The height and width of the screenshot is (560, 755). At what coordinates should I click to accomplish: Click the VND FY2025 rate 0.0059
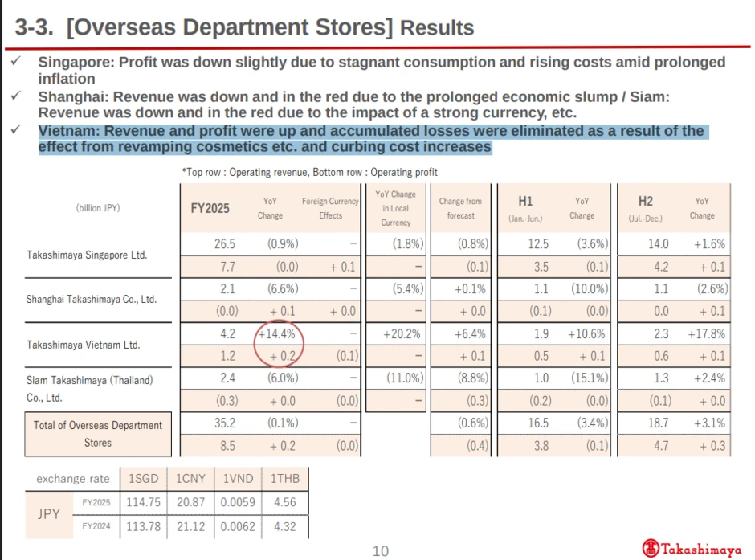(238, 502)
